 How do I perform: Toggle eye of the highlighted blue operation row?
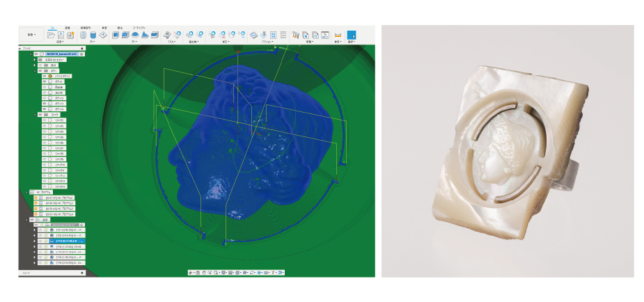40,241
